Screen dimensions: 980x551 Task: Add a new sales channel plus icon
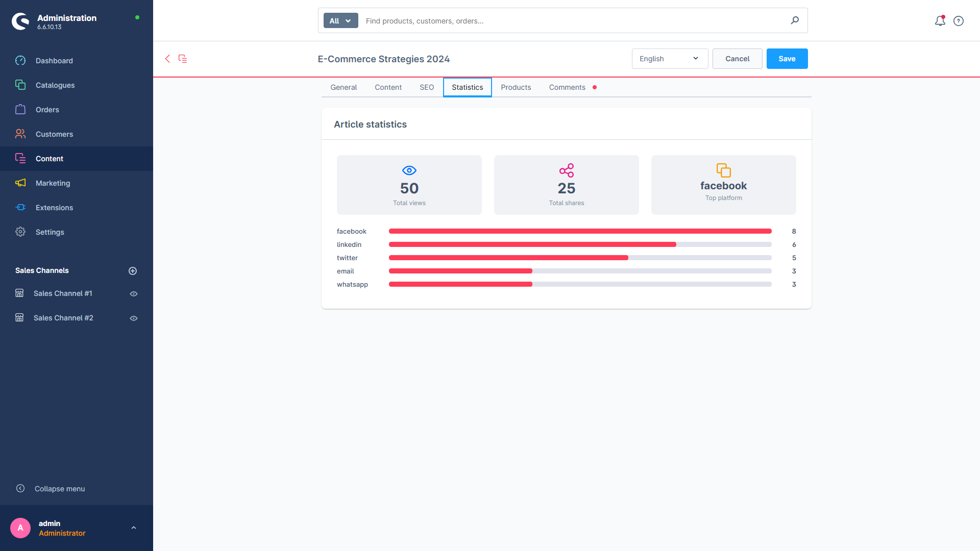pos(133,271)
